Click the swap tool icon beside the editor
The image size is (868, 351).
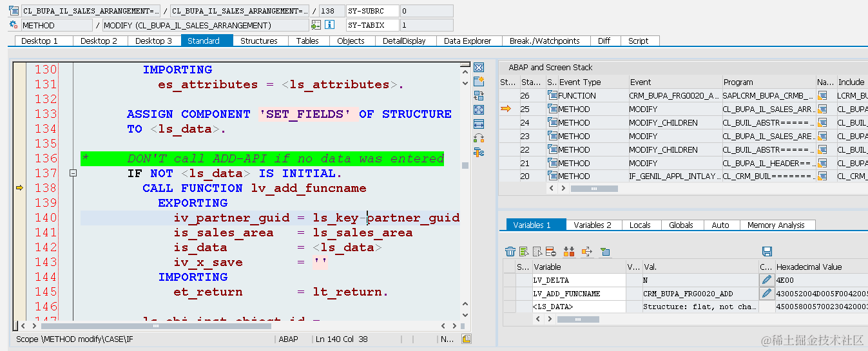click(479, 96)
